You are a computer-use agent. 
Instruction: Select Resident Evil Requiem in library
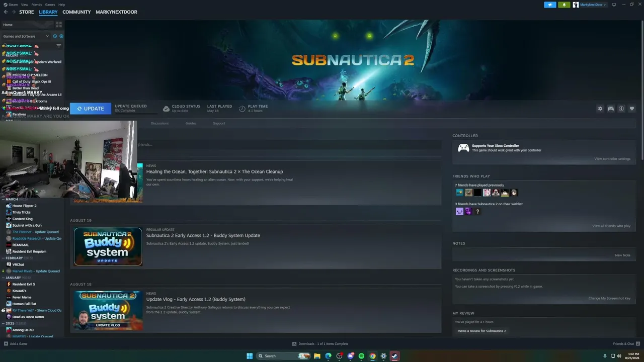(x=29, y=251)
